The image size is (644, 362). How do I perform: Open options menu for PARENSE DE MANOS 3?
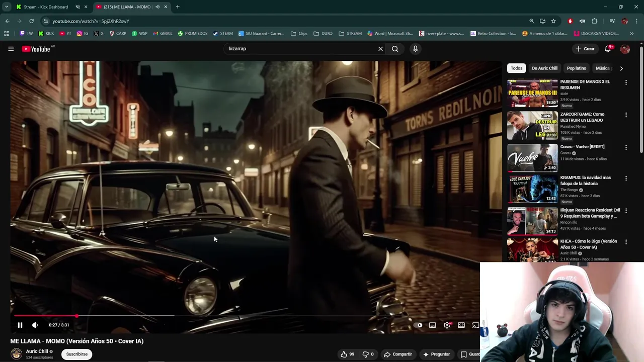coord(626,82)
